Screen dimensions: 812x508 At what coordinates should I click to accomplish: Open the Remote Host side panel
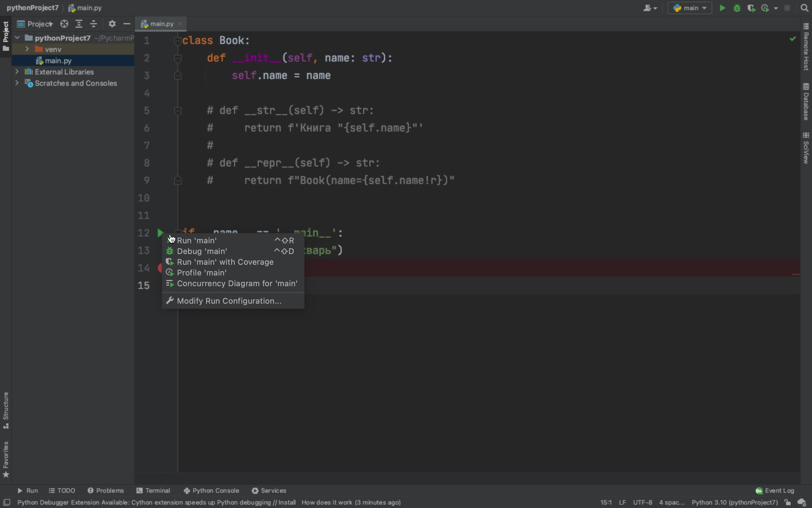[x=806, y=47]
